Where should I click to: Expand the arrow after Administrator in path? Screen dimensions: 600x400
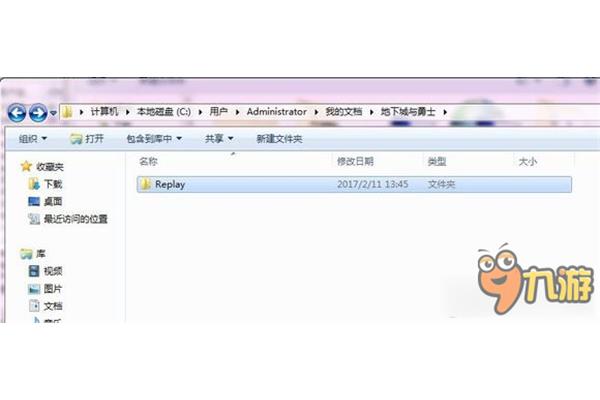[316, 112]
